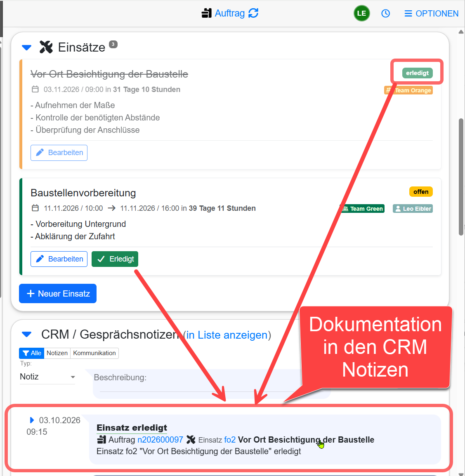Collapse the Einsätze section
The image size is (465, 476).
point(27,48)
